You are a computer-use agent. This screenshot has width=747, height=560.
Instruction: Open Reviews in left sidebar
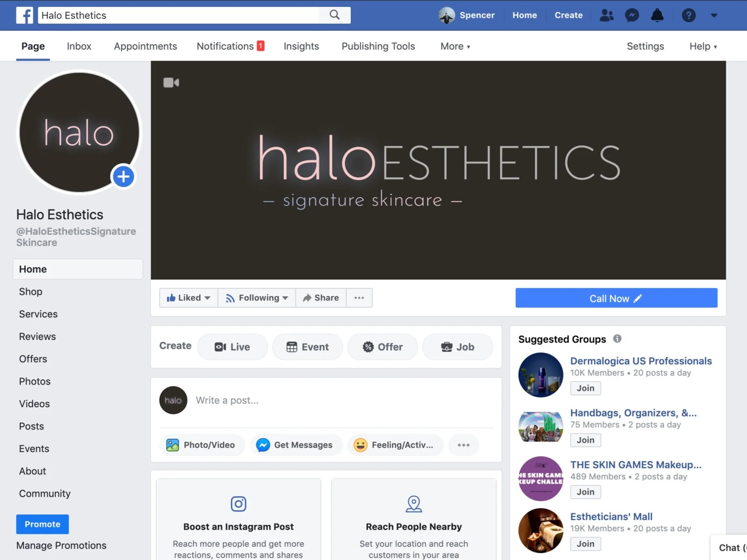[38, 336]
